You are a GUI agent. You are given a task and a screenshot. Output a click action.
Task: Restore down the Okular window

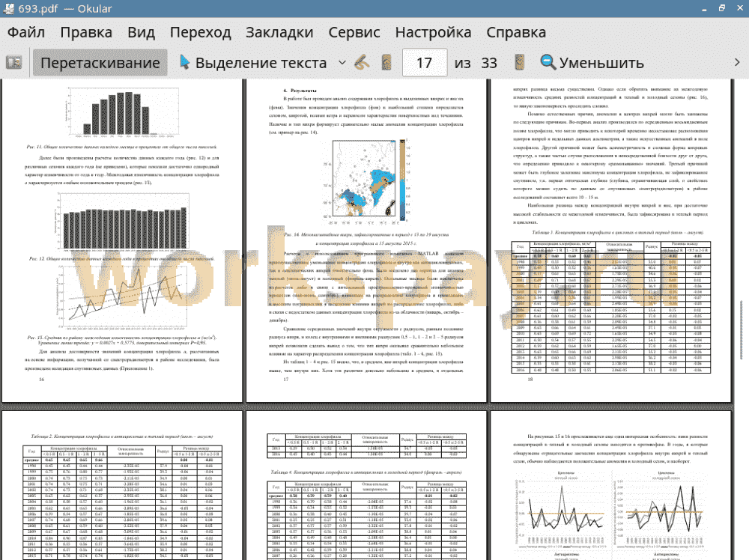click(x=722, y=8)
